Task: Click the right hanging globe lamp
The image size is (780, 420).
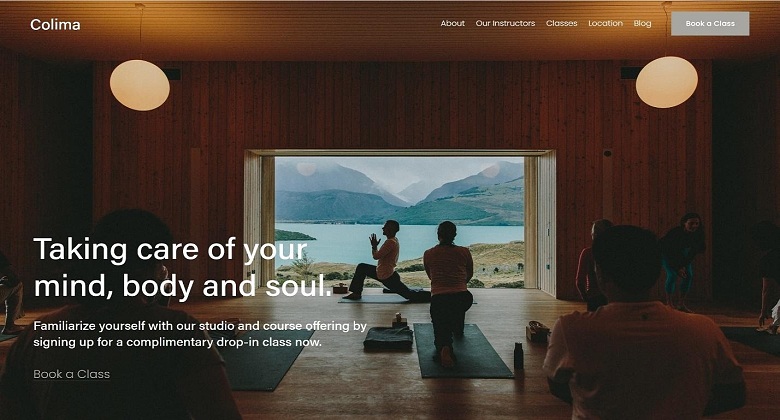Action: [667, 82]
